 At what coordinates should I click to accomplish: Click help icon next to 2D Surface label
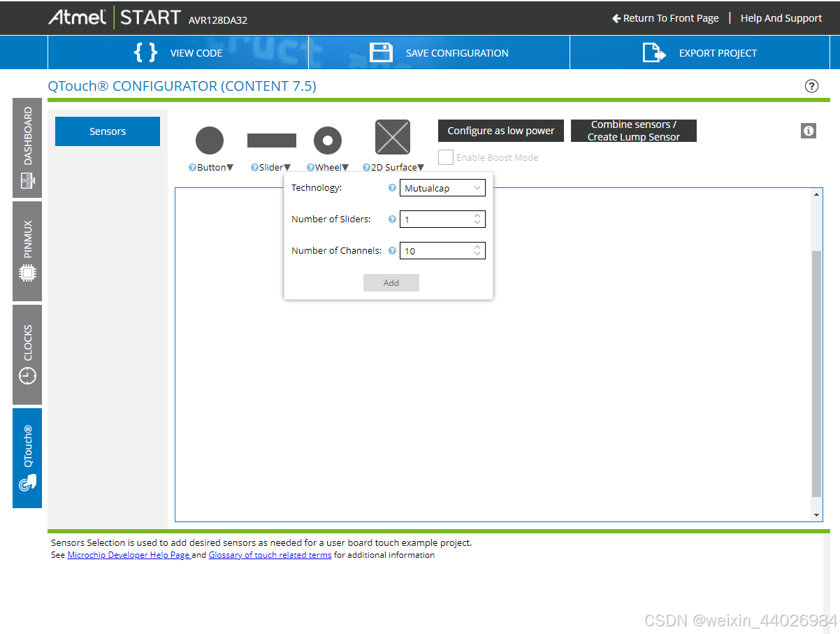point(366,168)
